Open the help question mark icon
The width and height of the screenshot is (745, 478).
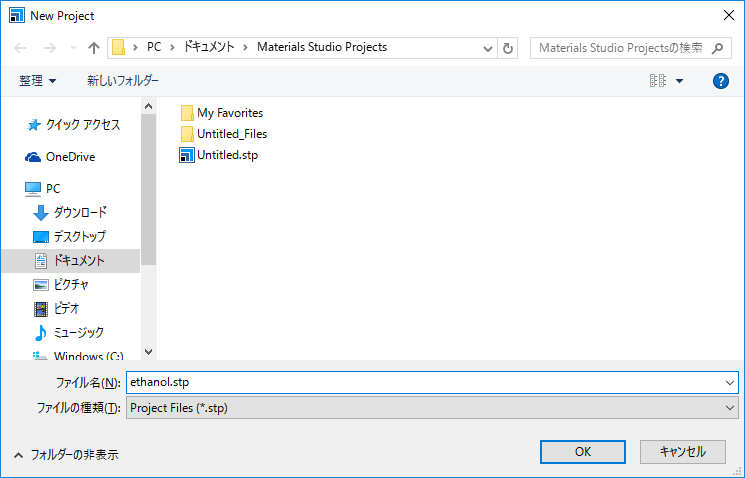(720, 81)
